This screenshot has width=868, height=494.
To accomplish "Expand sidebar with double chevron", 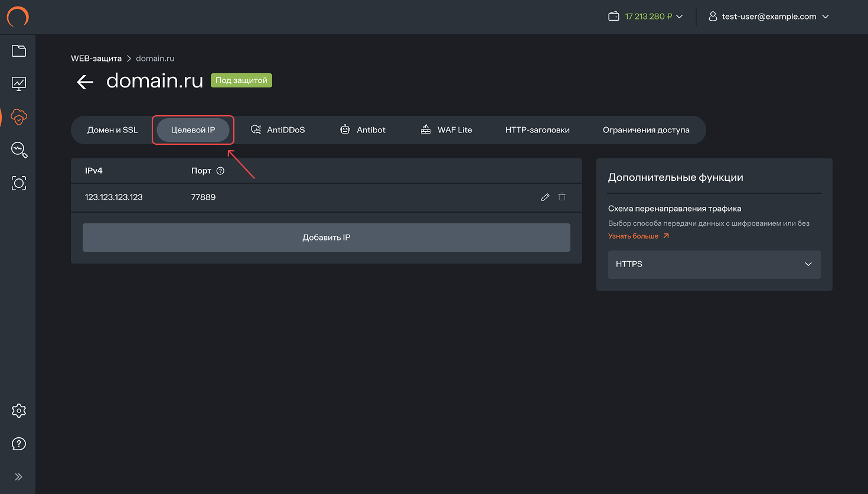I will pyautogui.click(x=19, y=477).
